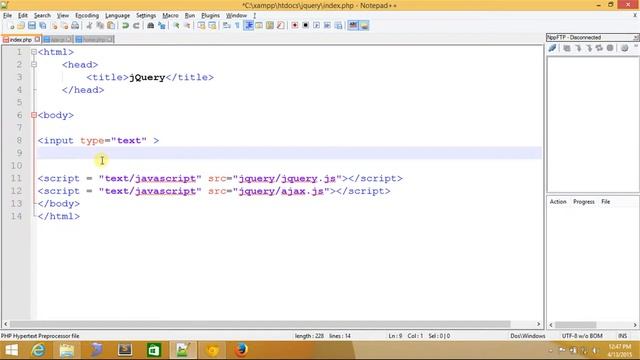Close the index.php tab

coord(37,39)
